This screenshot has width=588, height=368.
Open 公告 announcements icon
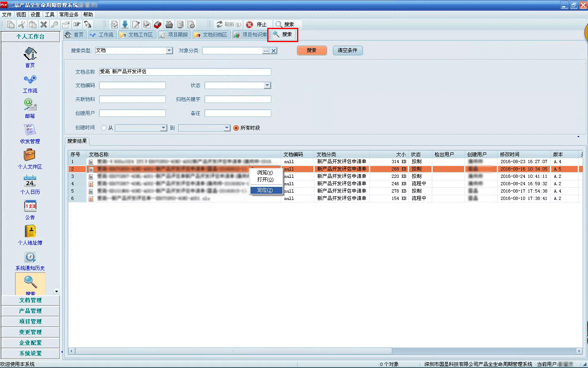30,206
